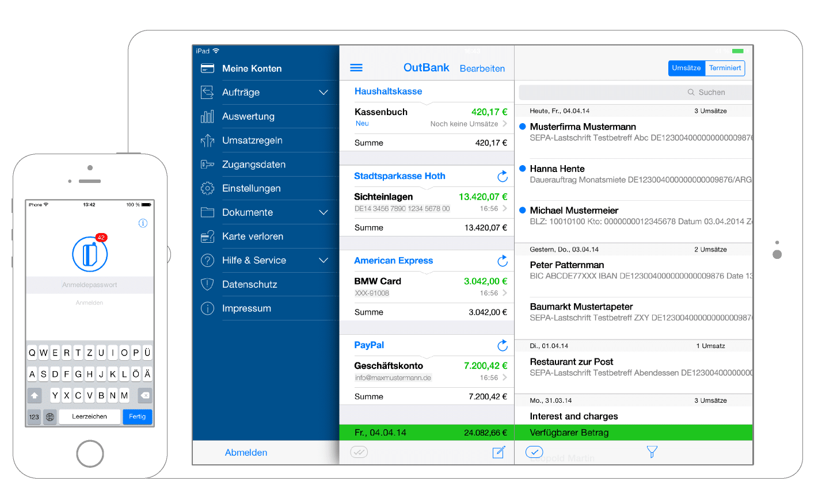Tap the Ä key on the iPhone keyboard
Viewport: 822px width, 504px height.
[x=147, y=374]
